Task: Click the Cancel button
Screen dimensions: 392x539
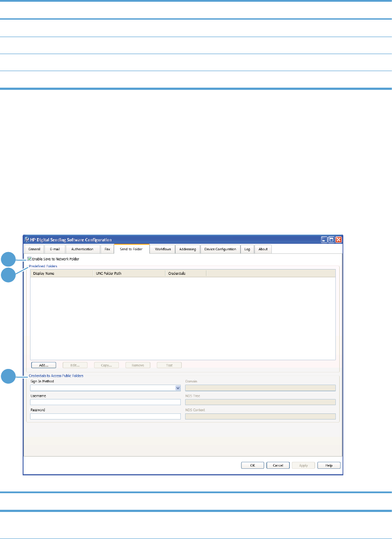Action: (278, 465)
